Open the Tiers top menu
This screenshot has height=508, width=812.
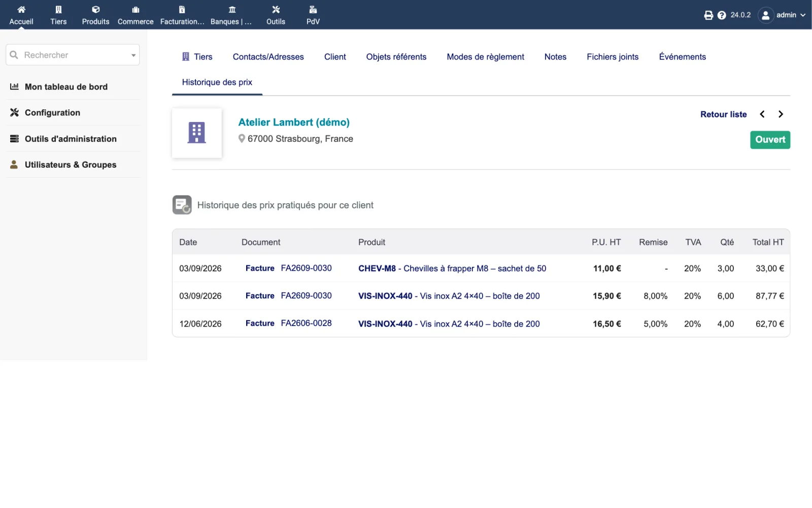point(58,15)
